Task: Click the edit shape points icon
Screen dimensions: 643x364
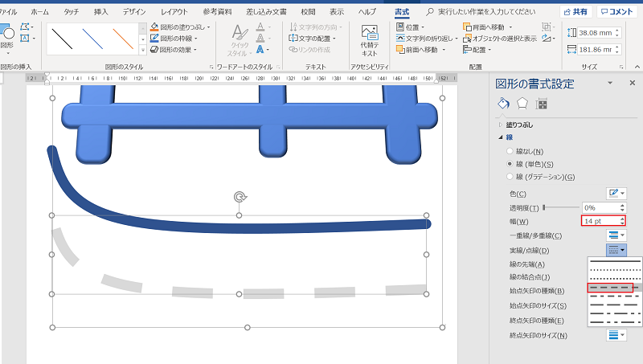Action: (x=27, y=27)
